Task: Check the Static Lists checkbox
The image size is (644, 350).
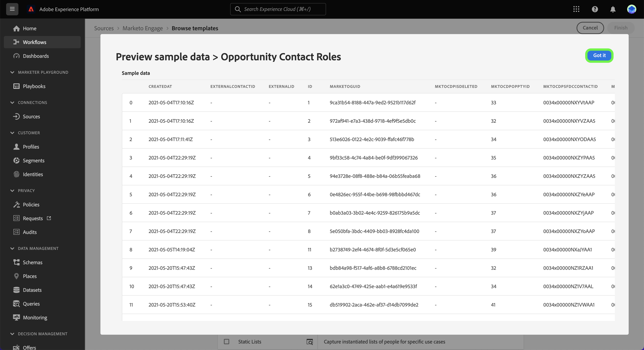Action: tap(227, 342)
